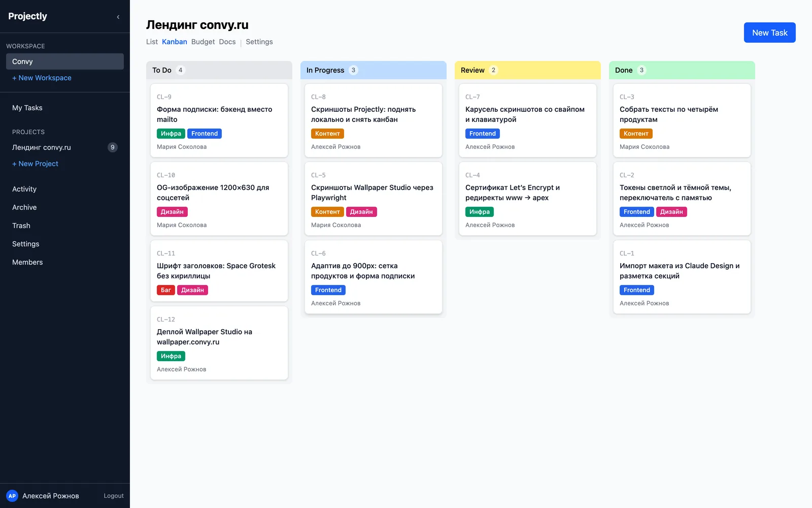Open card OG-изображение 1200×630 для соцсетей
The height and width of the screenshot is (508, 812).
coord(219,199)
